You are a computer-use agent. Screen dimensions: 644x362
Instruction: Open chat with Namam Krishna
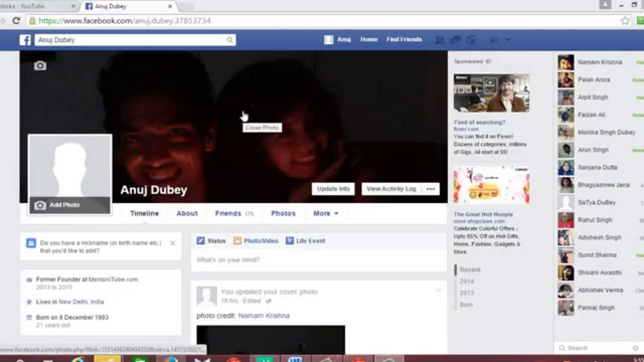pos(600,62)
